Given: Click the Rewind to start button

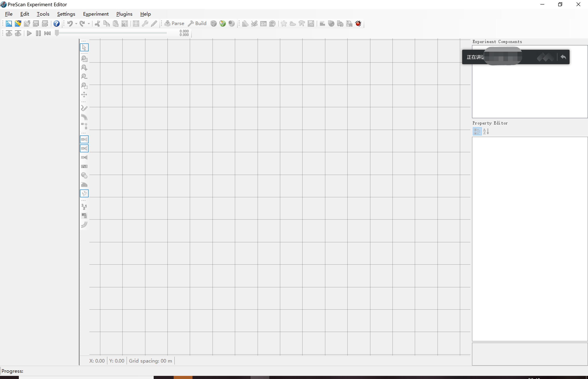Looking at the screenshot, I should point(47,33).
